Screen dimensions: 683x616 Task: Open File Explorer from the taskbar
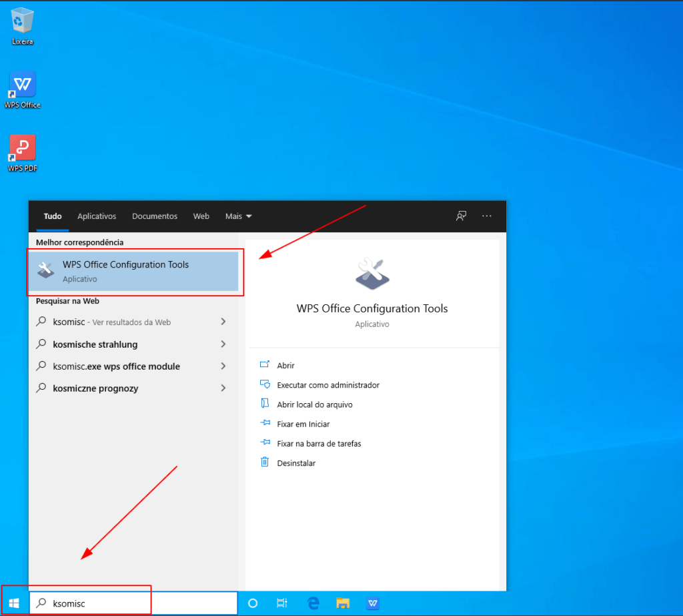(x=343, y=603)
